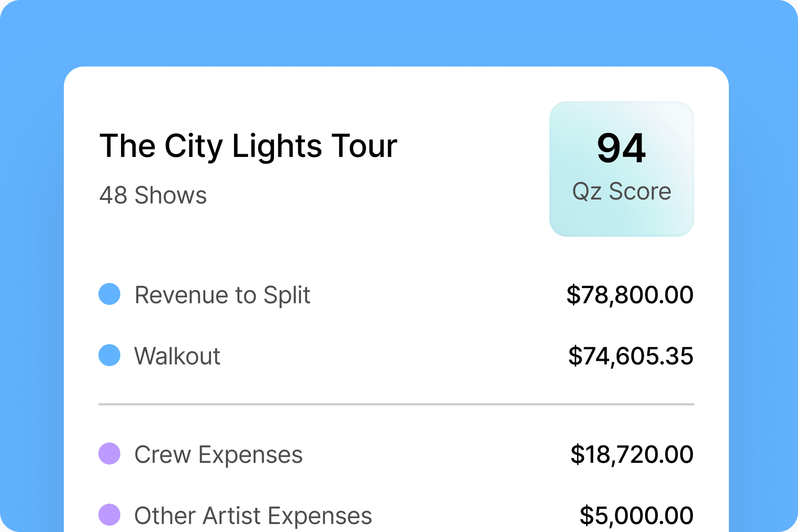Click the blue dot beside Revenue to Split
Screen dimensions: 798x532
(x=110, y=294)
